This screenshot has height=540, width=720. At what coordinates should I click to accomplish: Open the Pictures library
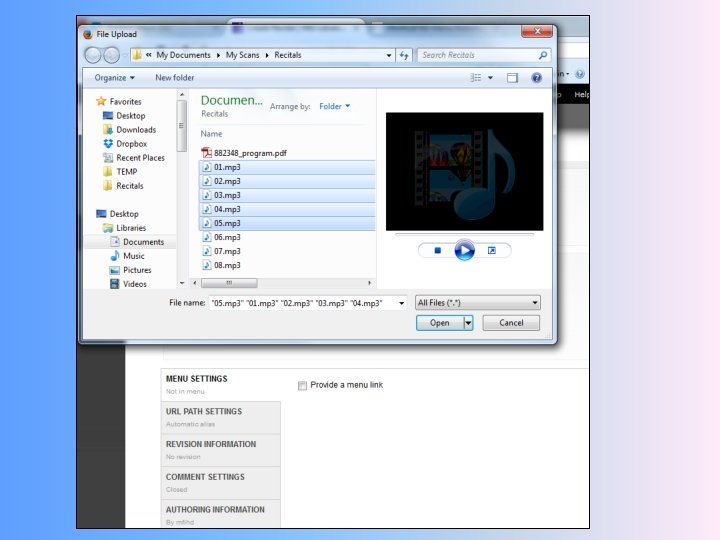click(130, 270)
